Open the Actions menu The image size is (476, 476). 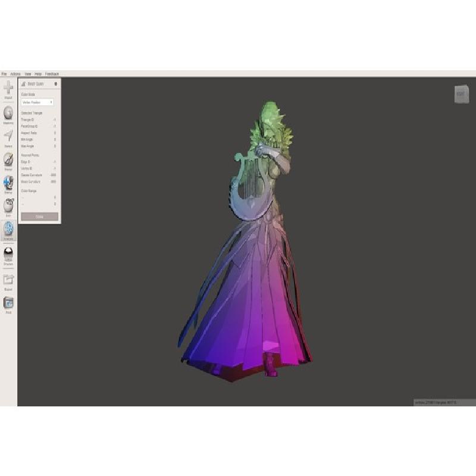[15, 73]
